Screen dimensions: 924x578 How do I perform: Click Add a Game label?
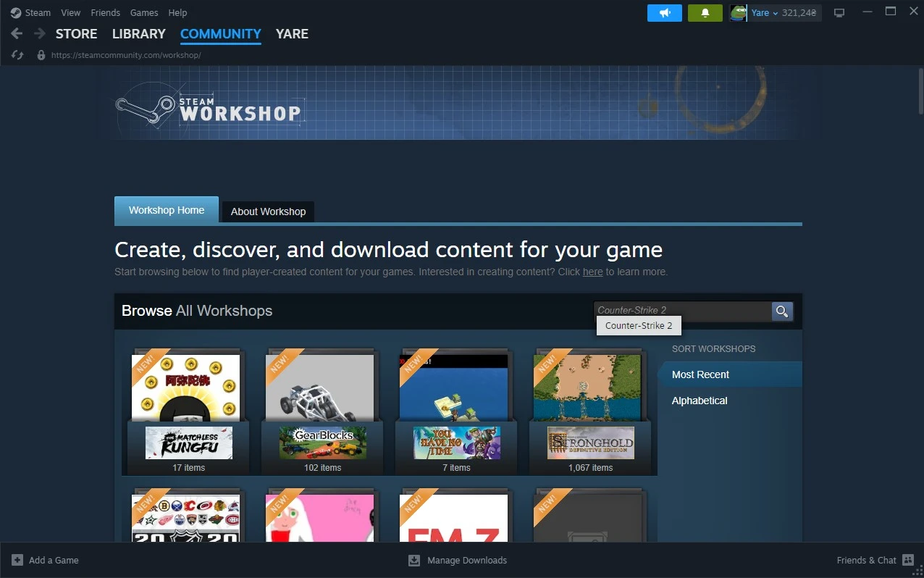pos(54,560)
